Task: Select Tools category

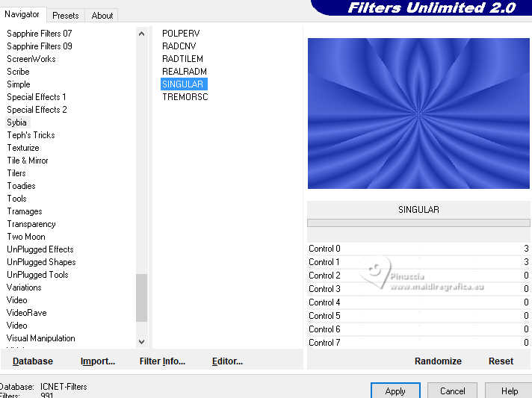Action: pos(16,199)
